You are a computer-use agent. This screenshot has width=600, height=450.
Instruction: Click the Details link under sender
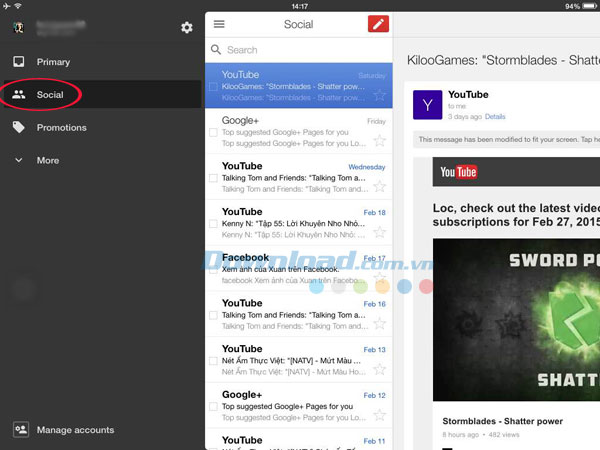pyautogui.click(x=495, y=116)
